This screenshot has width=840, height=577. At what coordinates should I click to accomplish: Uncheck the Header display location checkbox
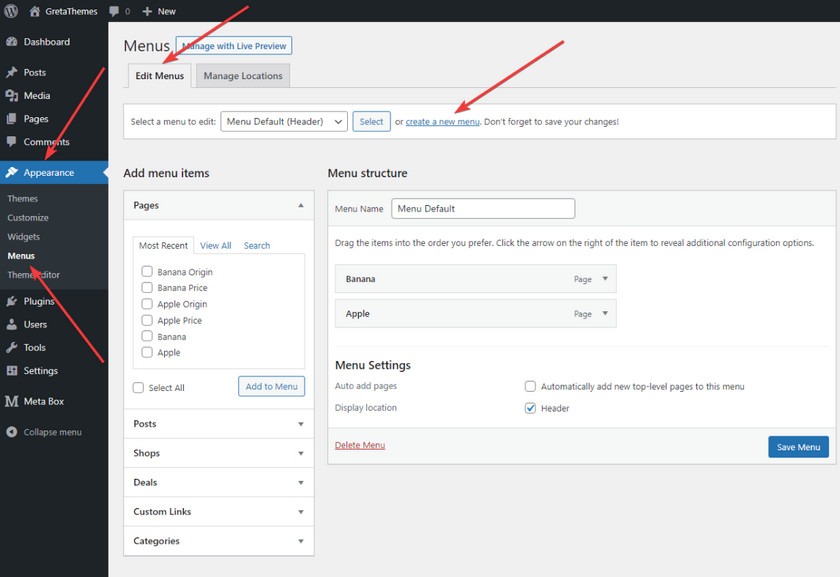tap(530, 408)
